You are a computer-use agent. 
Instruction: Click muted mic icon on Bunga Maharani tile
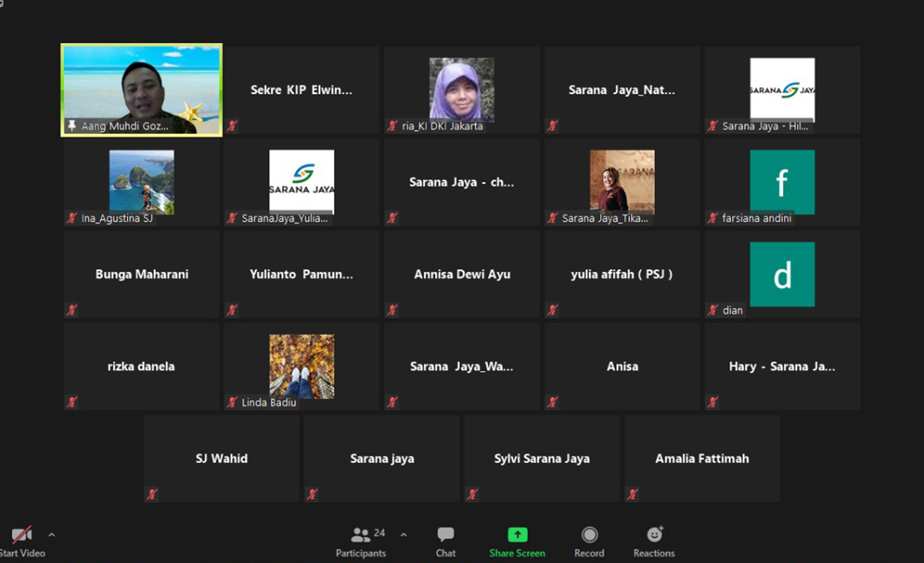tap(72, 310)
